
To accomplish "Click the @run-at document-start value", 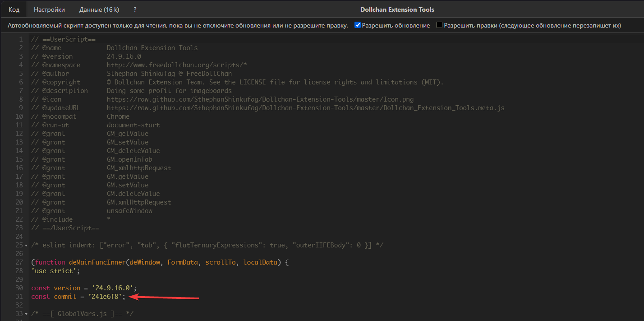I will pos(133,125).
